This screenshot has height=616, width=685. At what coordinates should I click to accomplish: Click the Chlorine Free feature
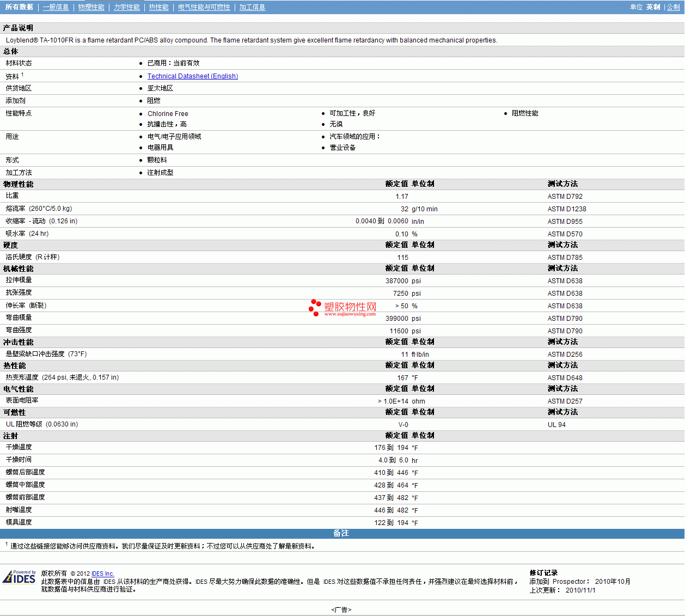point(168,114)
